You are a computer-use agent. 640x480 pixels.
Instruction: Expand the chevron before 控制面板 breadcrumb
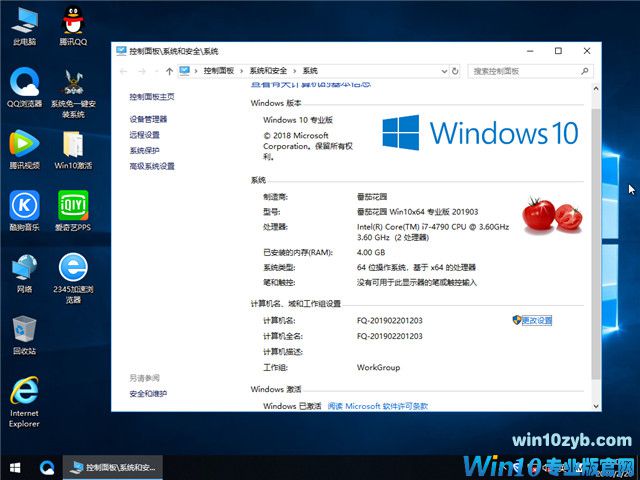point(196,71)
